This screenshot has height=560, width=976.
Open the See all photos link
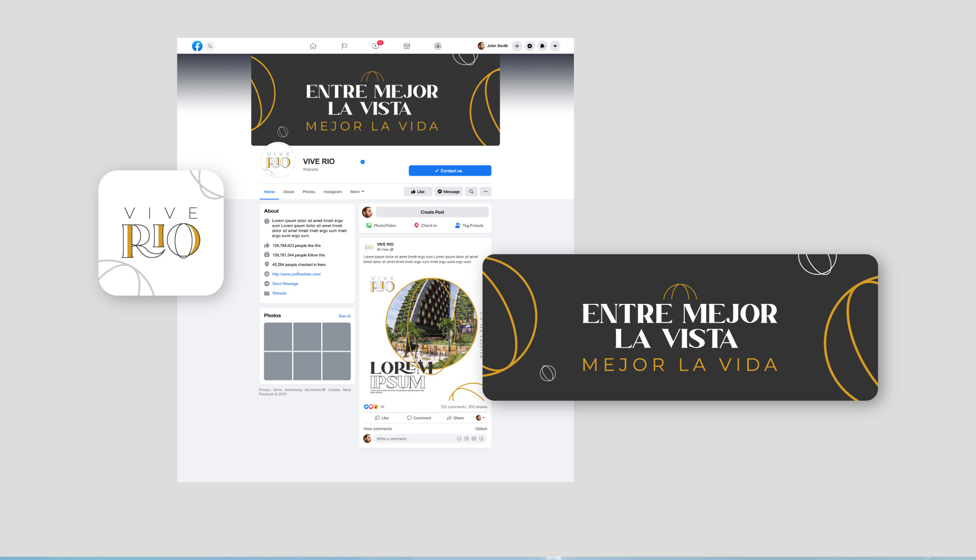click(345, 316)
